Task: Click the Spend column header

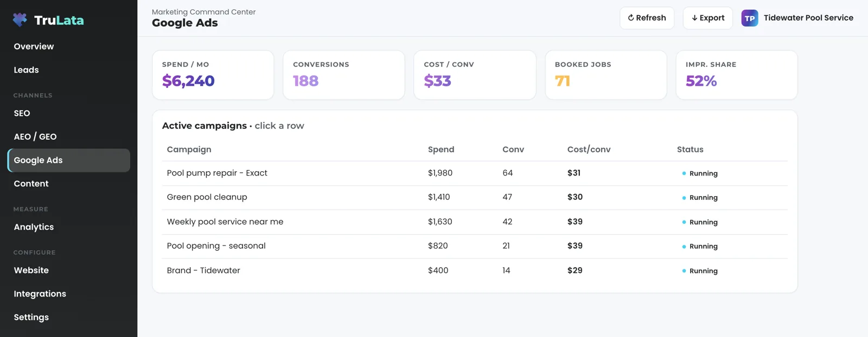Action: point(441,150)
